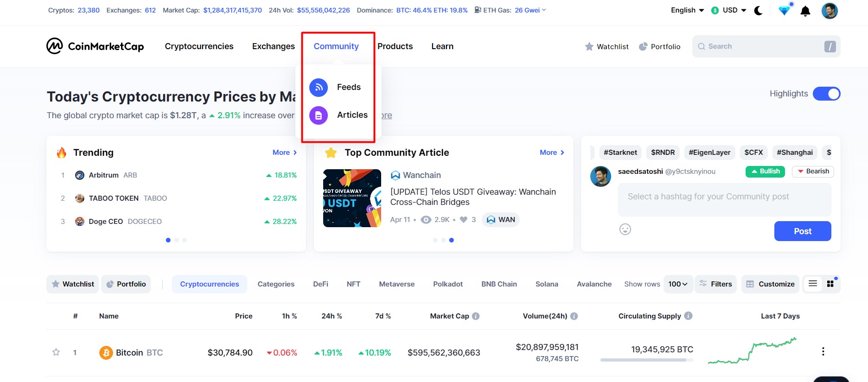Screen dimensions: 868x382
Task: Click the Portfolio pie icon in header
Action: click(643, 46)
